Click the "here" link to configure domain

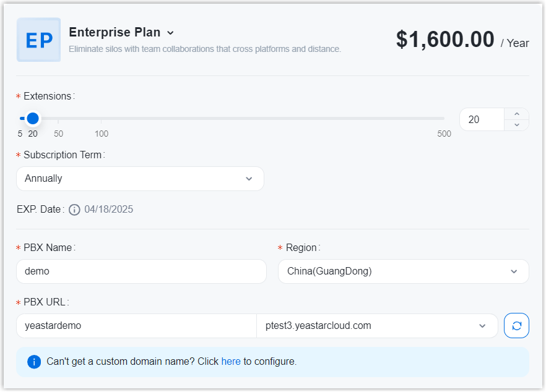231,362
